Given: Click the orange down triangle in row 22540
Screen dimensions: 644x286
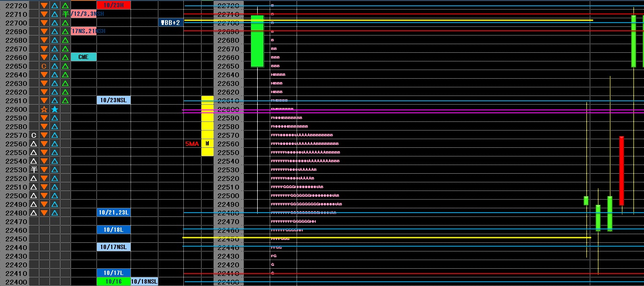Looking at the screenshot, I should point(44,161).
